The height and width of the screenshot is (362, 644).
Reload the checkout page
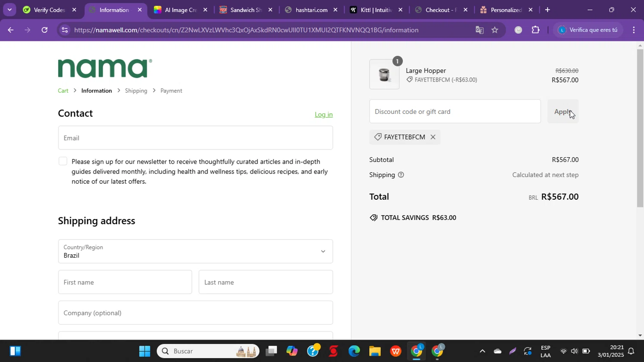click(x=44, y=30)
